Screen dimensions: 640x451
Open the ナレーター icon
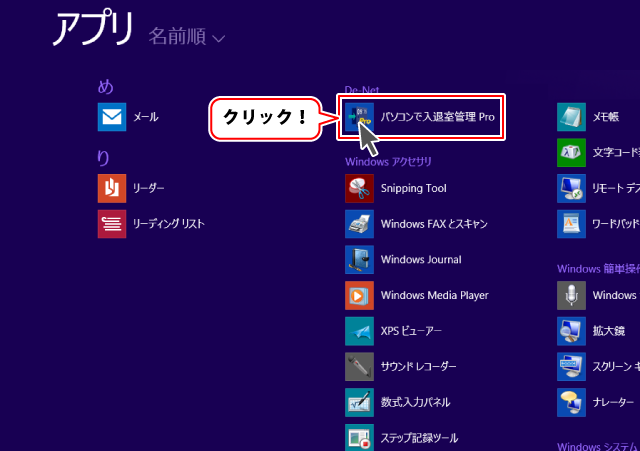tap(571, 402)
